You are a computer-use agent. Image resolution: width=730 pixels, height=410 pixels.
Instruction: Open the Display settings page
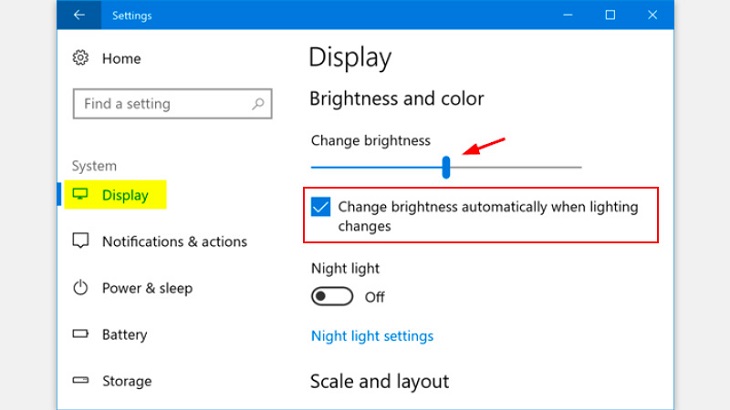click(x=125, y=195)
